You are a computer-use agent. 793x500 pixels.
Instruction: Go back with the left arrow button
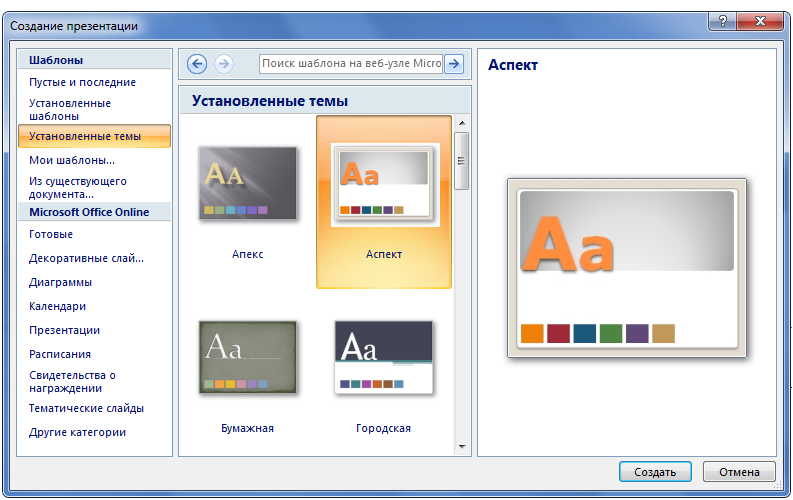click(197, 64)
